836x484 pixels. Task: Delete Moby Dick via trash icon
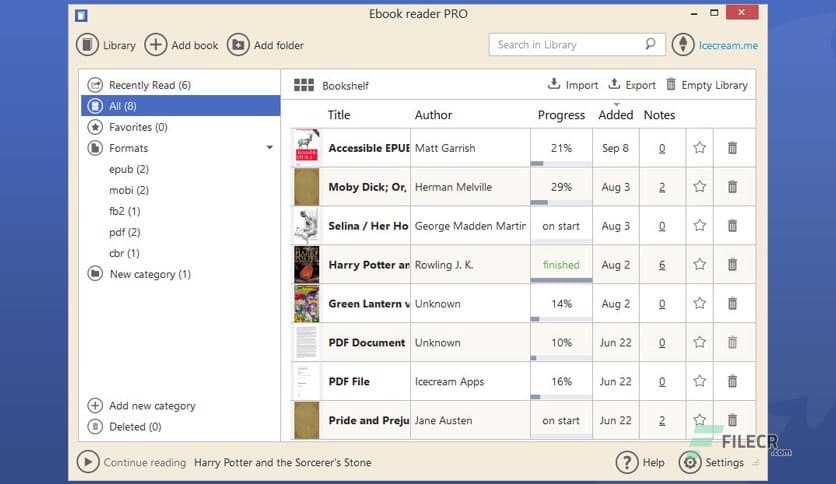click(733, 187)
